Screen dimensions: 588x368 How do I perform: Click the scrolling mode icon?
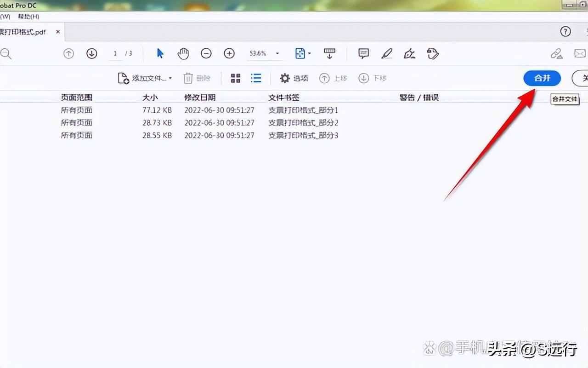point(329,53)
